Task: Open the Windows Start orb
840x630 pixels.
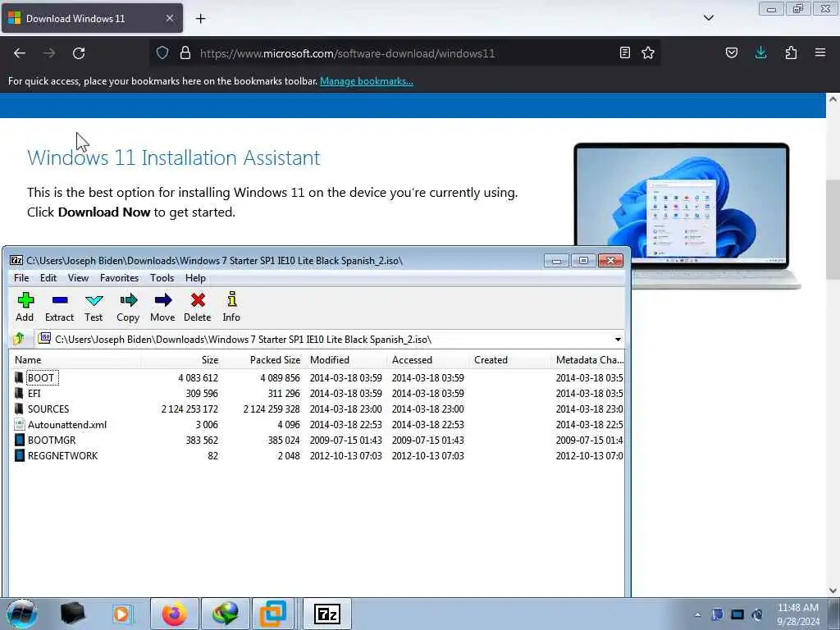Action: coord(22,614)
